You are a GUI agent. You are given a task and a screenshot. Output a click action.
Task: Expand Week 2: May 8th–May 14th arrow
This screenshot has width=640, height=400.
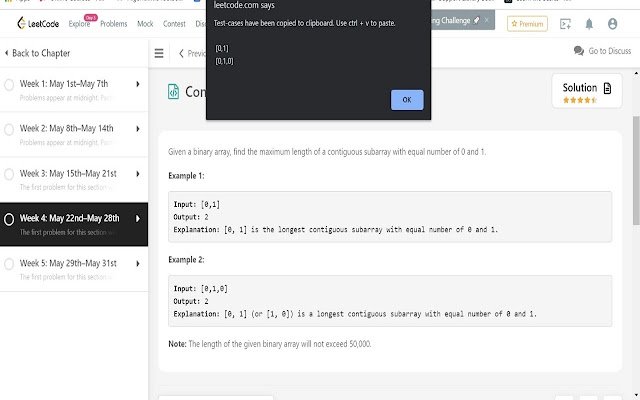coord(138,129)
